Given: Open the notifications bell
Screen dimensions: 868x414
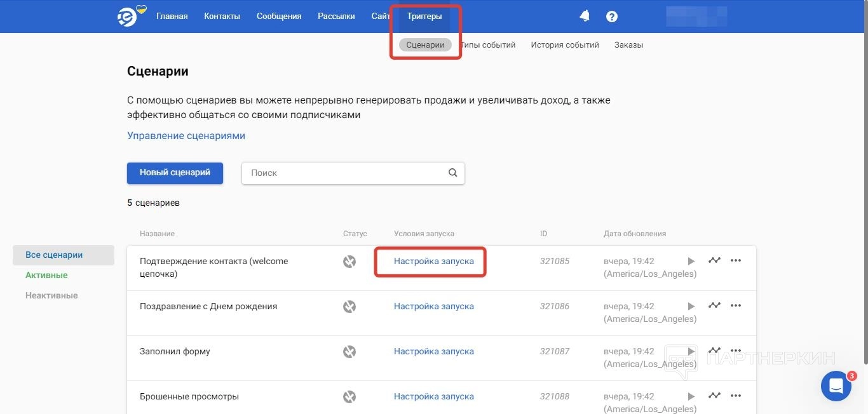Looking at the screenshot, I should click(585, 17).
